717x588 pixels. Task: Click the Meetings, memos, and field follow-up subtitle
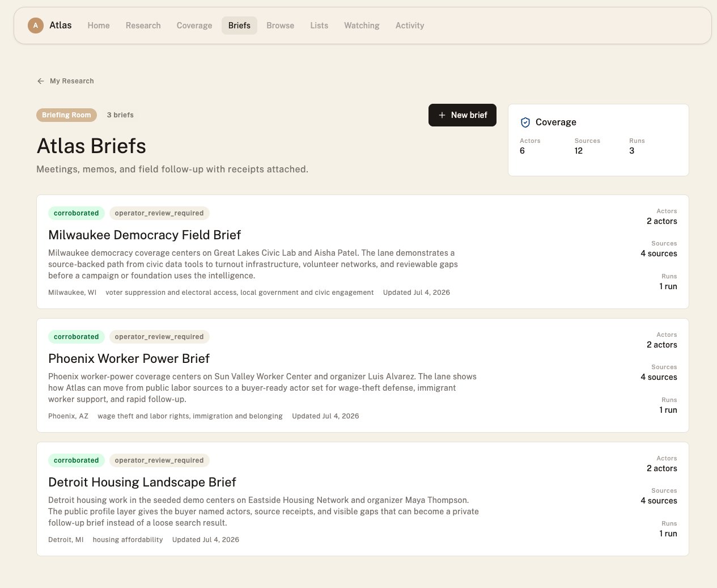click(172, 169)
